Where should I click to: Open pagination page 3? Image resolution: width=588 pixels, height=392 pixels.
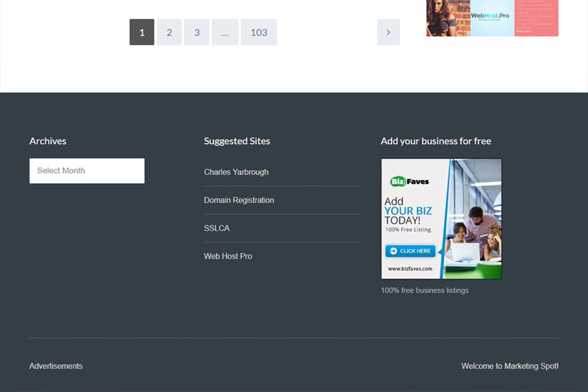[x=197, y=32]
